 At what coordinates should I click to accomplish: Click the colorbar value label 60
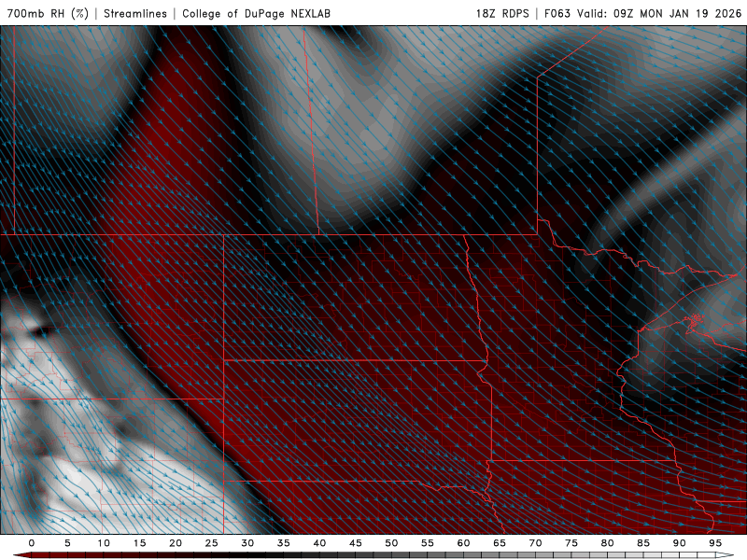click(x=463, y=543)
